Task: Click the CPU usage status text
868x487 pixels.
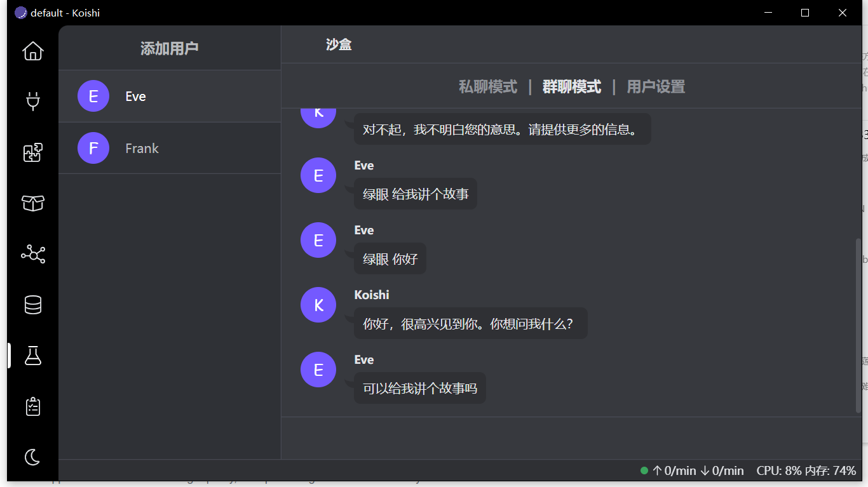Action: click(x=779, y=470)
